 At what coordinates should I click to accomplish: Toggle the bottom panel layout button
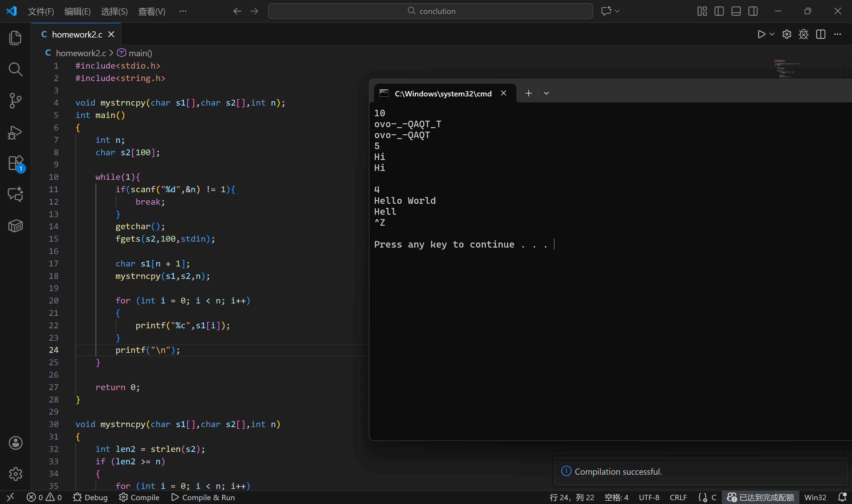point(736,11)
